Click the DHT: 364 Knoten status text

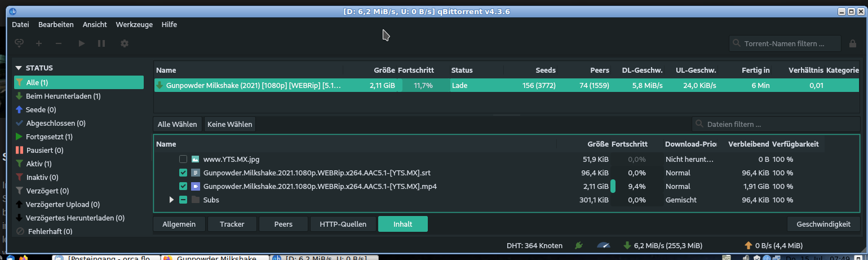(534, 245)
